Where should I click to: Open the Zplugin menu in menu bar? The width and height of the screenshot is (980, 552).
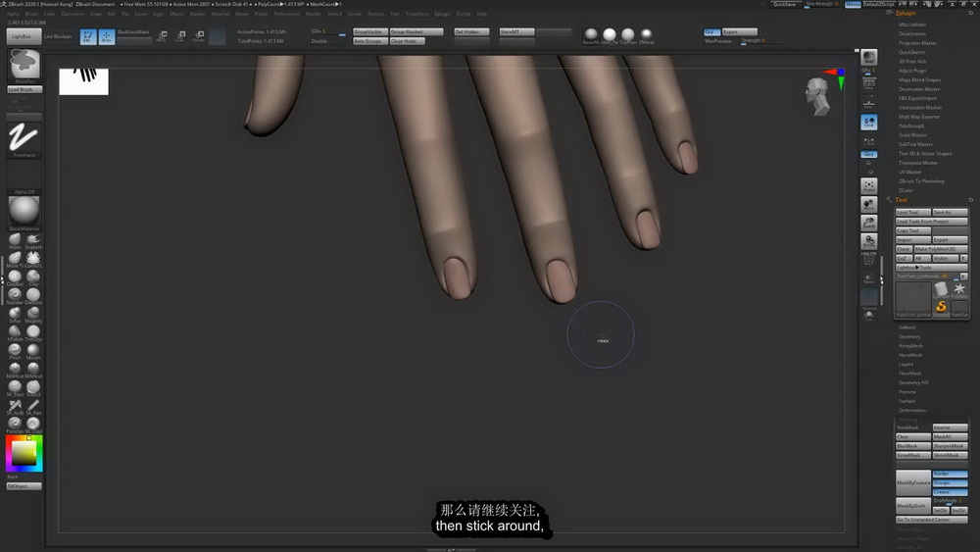click(442, 14)
